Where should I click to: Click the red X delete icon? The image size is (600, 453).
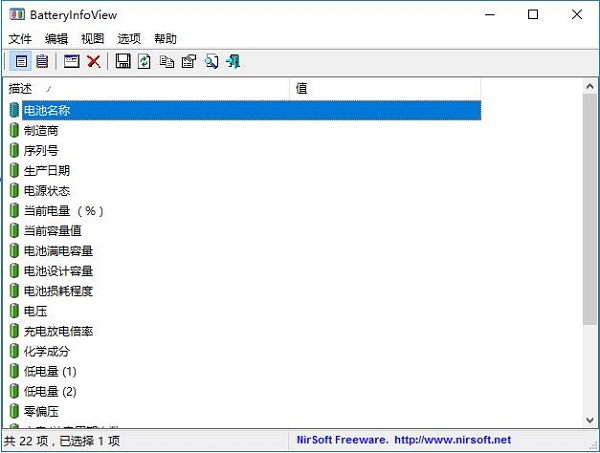pyautogui.click(x=93, y=61)
